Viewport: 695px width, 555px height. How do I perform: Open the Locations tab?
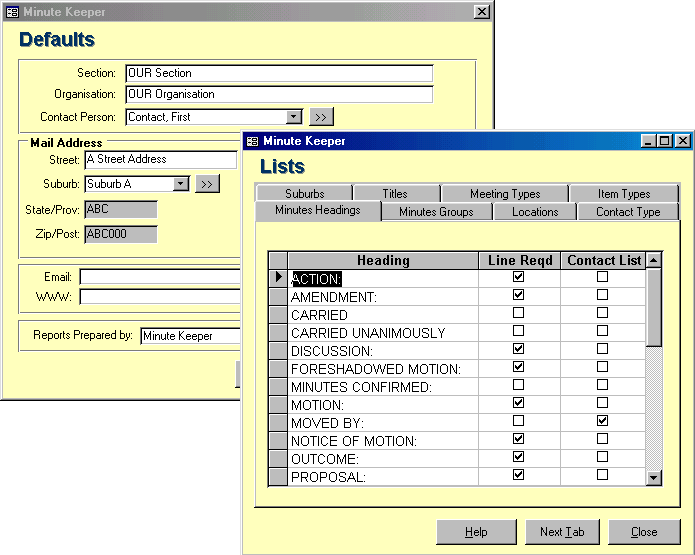tap(535, 212)
